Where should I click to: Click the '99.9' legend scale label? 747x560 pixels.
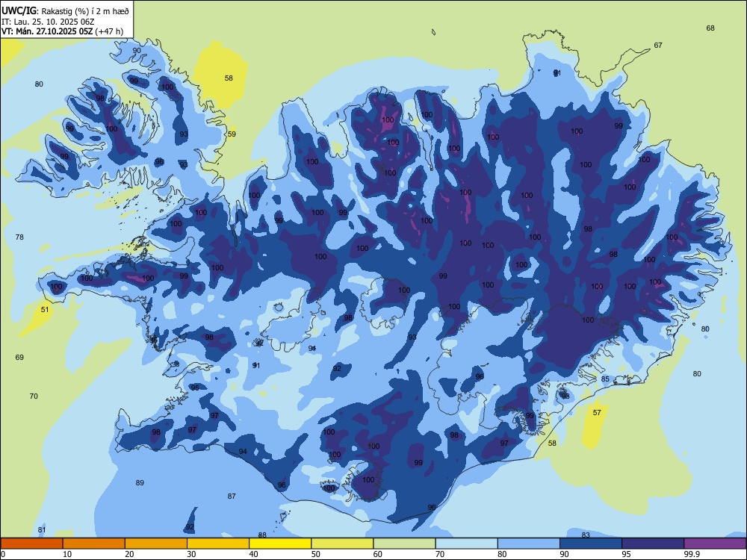(x=692, y=554)
